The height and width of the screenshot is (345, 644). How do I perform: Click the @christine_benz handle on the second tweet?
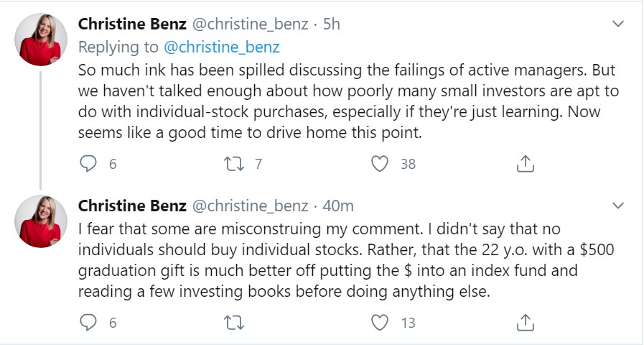coord(250,206)
